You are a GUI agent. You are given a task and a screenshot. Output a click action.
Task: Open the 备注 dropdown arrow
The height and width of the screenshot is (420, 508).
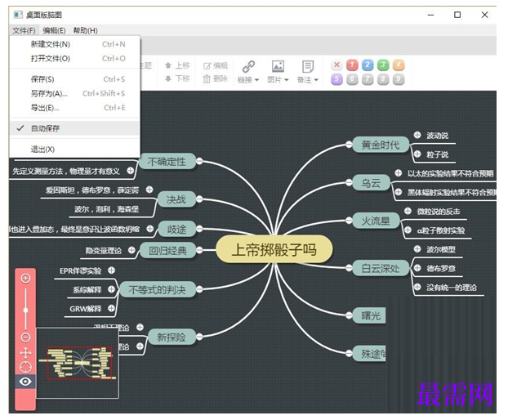click(316, 80)
